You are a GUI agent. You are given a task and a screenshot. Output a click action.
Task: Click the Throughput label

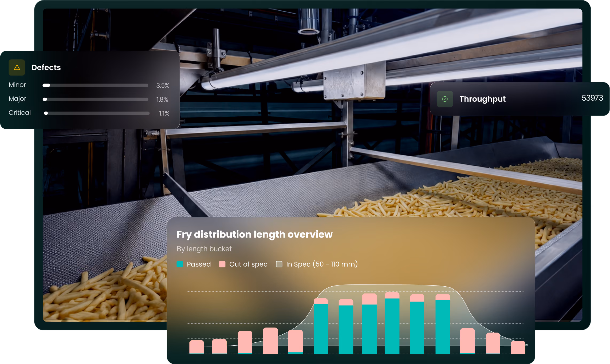[482, 99]
